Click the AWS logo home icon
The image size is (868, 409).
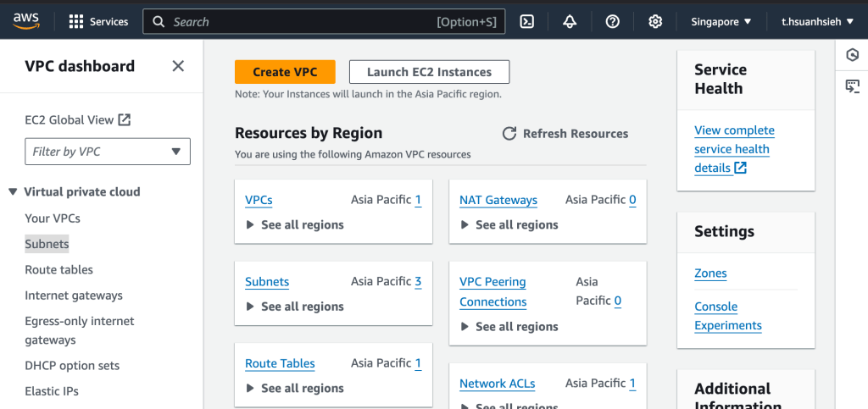coord(26,21)
